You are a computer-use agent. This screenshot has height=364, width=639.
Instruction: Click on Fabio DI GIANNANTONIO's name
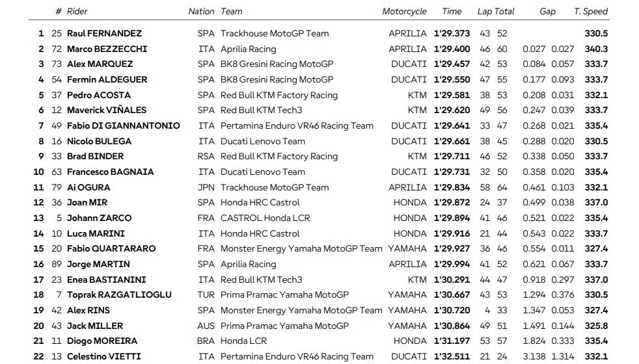point(123,125)
